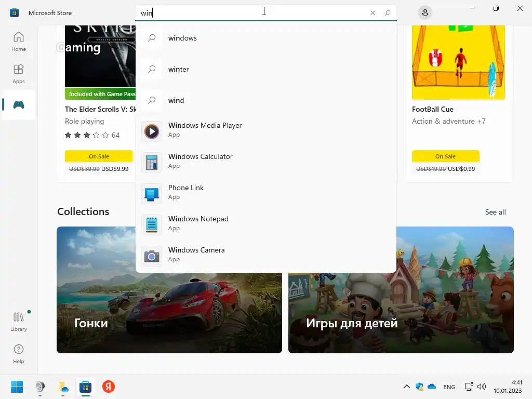Screen dimensions: 532x399
Task: Open the clock and date panel
Action: (x=508, y=387)
